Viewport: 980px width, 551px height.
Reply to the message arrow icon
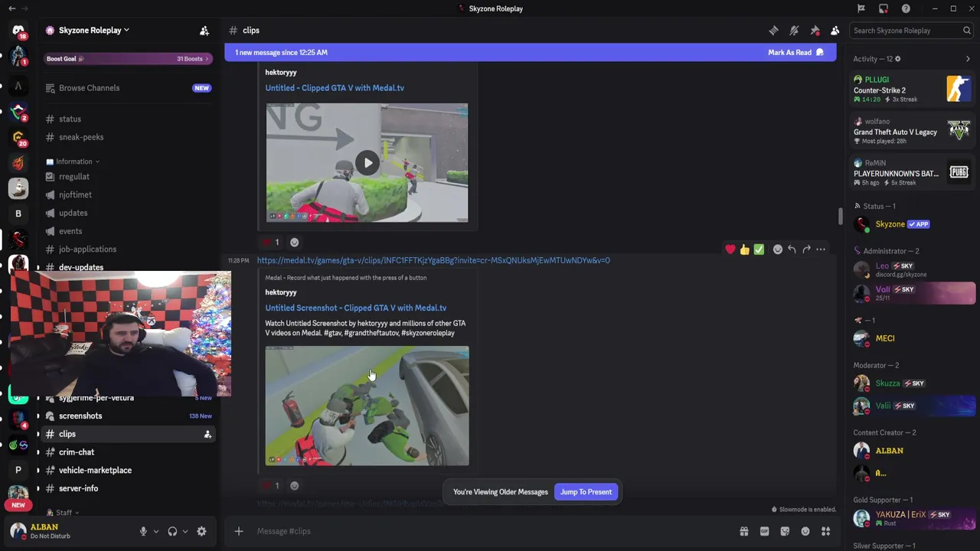[792, 249]
